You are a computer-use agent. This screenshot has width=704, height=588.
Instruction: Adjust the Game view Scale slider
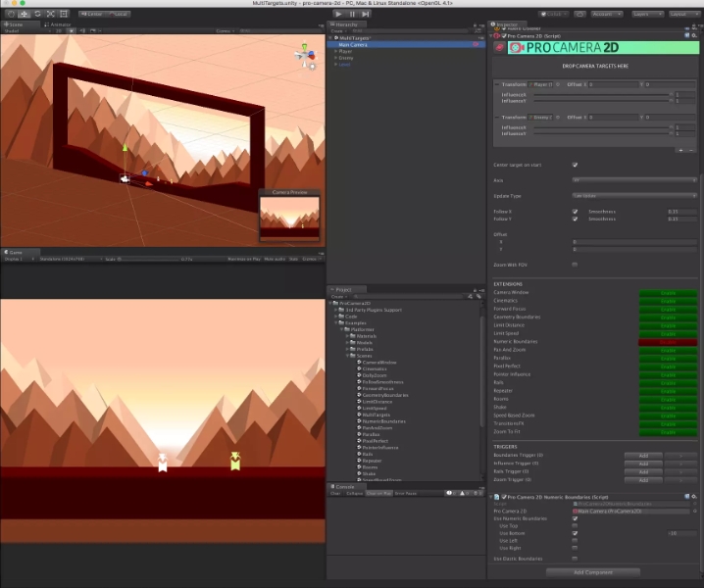(x=148, y=259)
